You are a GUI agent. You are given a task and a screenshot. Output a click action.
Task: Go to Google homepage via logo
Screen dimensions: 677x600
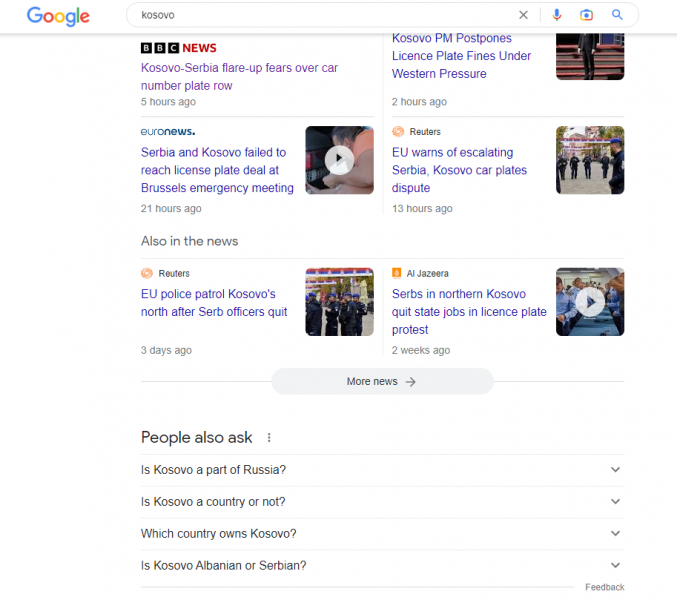[58, 16]
